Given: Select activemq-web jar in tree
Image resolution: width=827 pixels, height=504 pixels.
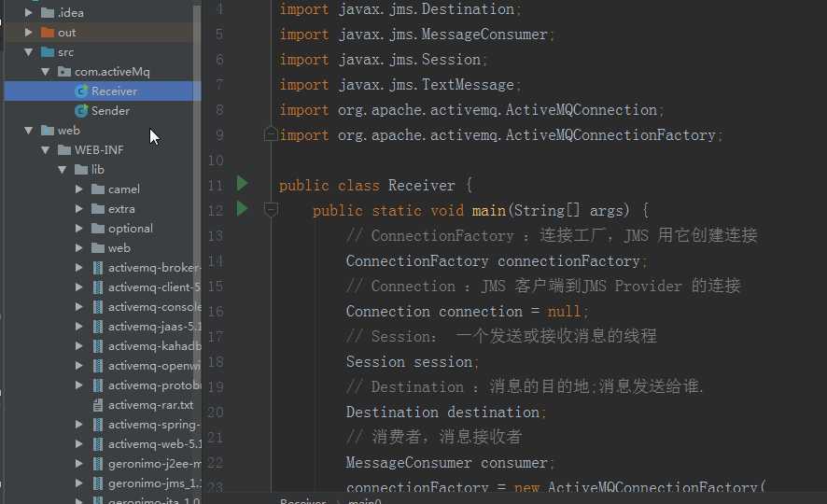Looking at the screenshot, I should tap(154, 444).
